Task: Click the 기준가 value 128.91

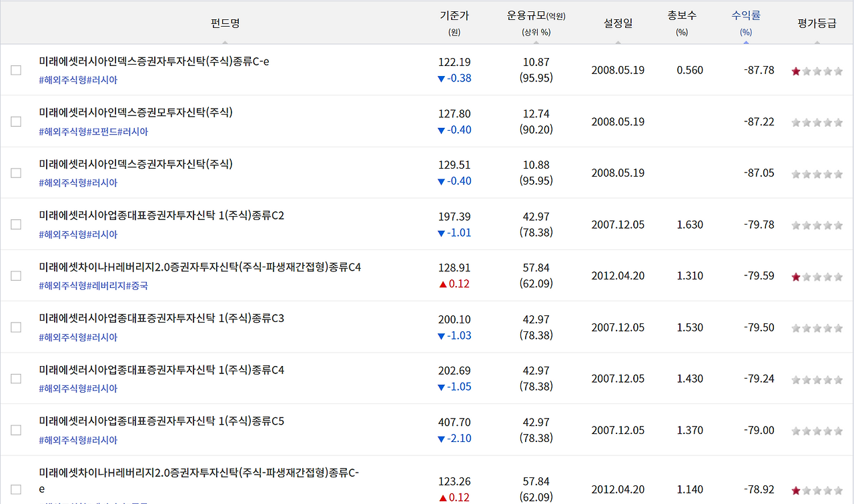Action: click(x=454, y=267)
